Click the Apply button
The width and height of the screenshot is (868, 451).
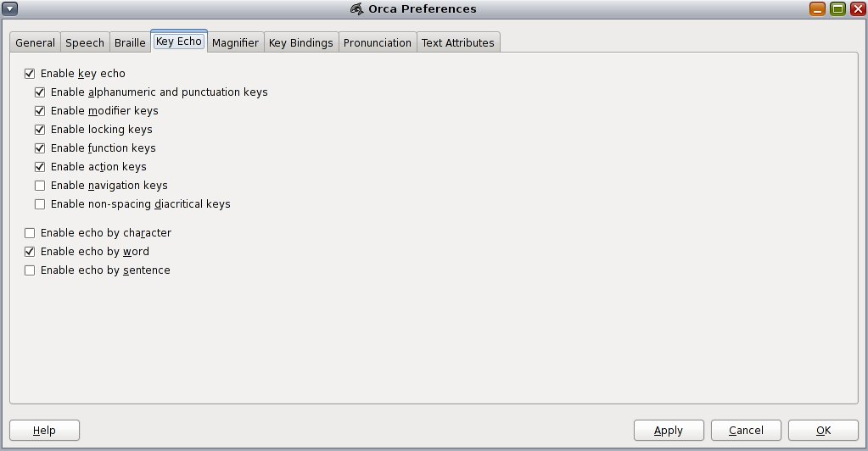point(669,431)
